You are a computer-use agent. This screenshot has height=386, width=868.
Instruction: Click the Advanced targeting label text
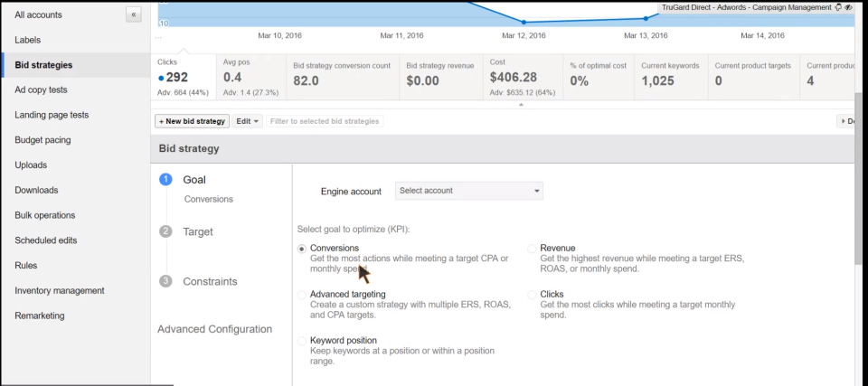pyautogui.click(x=347, y=294)
